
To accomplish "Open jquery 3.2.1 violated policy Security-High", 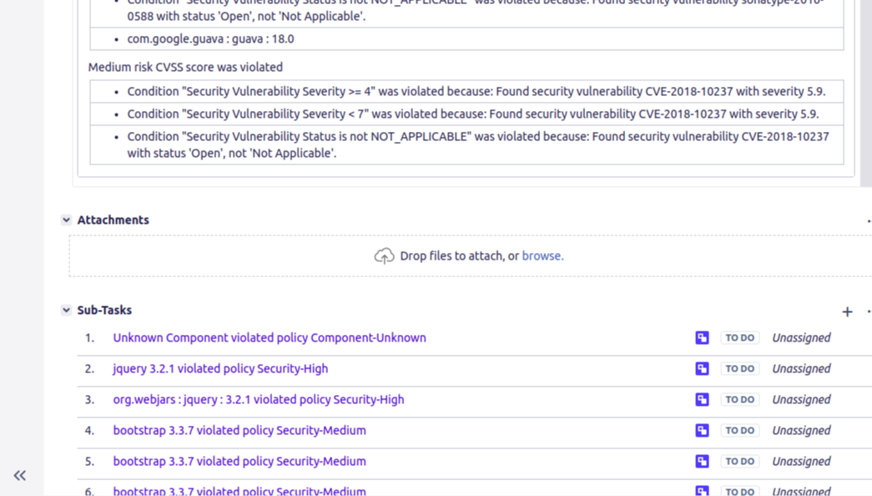I will [x=220, y=369].
